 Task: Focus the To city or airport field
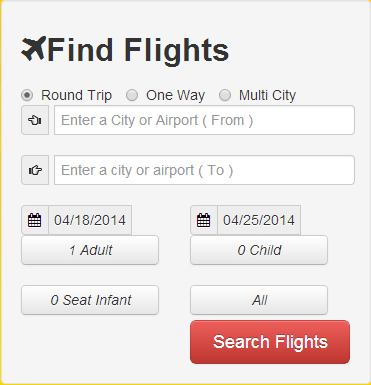point(204,170)
